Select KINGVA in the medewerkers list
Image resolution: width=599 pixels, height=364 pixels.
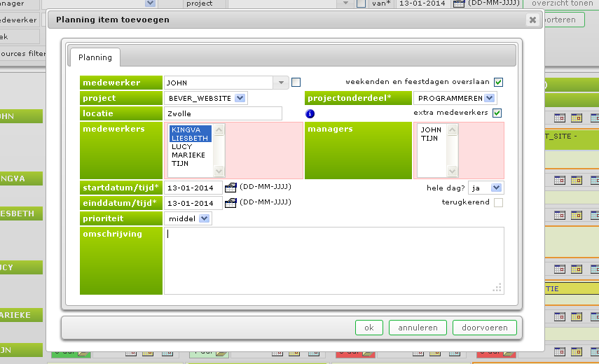191,129
